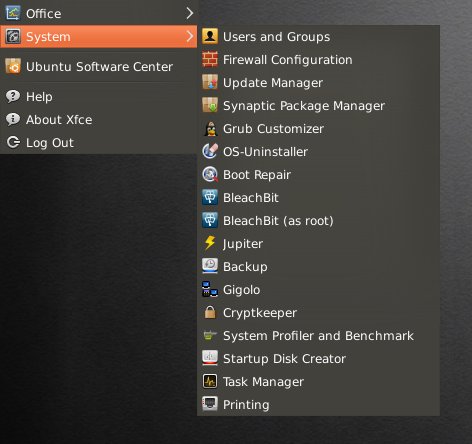The height and width of the screenshot is (444, 472).
Task: Open the Help menu entry
Action: (99, 96)
